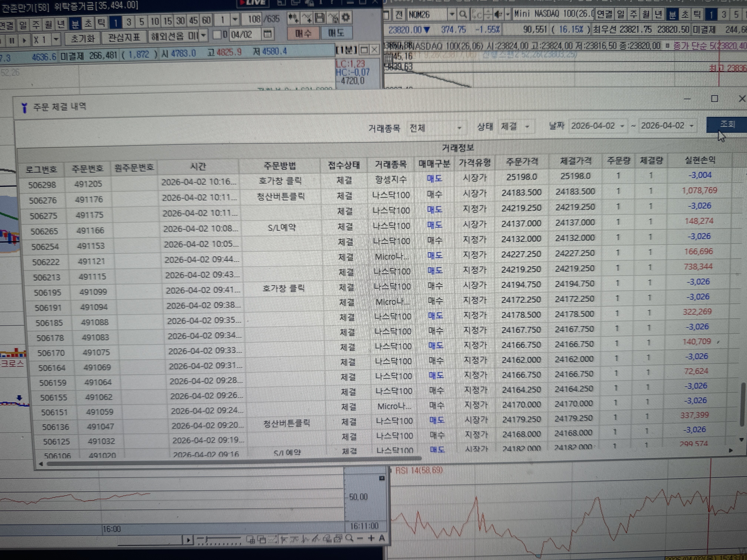Click the add line-chart plus icon

[x=307, y=18]
